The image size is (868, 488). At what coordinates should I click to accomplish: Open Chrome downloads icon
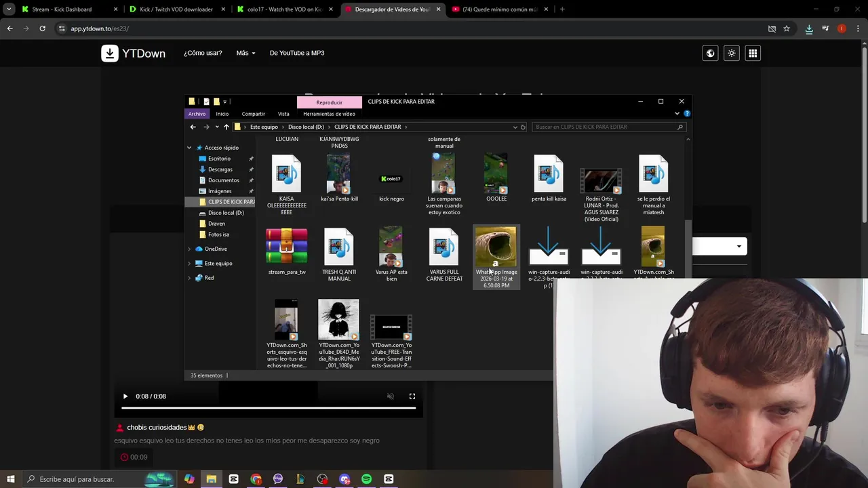point(809,28)
